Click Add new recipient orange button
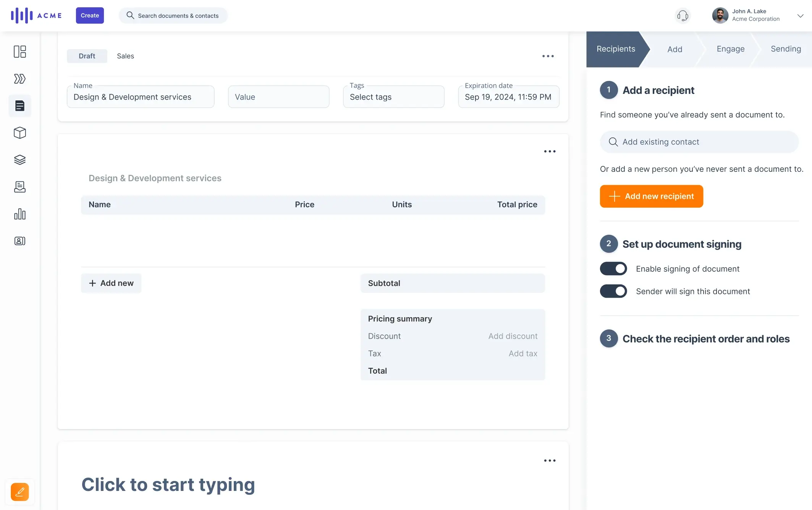The width and height of the screenshot is (812, 510). click(x=651, y=196)
